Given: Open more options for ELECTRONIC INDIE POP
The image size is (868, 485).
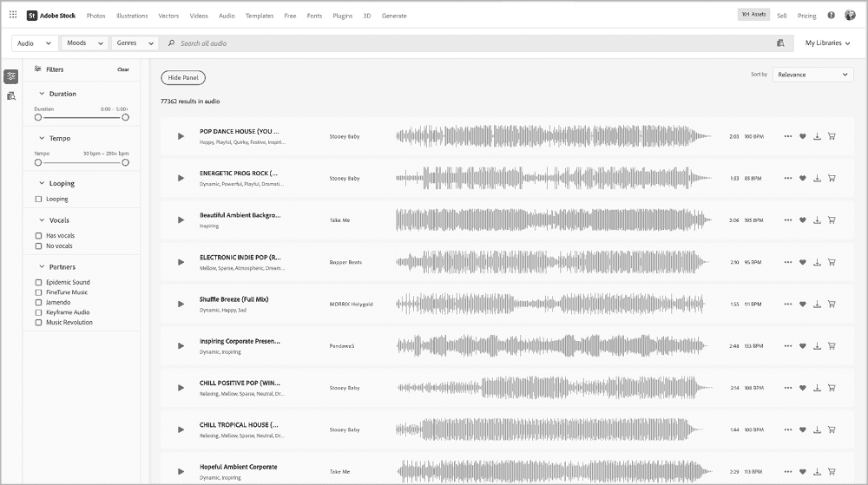Looking at the screenshot, I should 788,262.
